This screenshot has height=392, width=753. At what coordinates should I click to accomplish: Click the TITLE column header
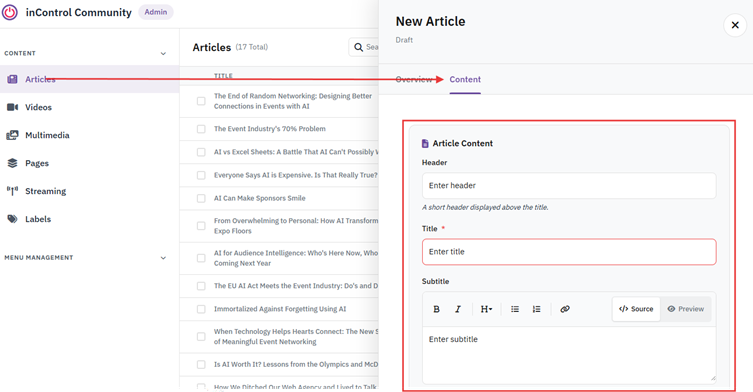click(223, 76)
